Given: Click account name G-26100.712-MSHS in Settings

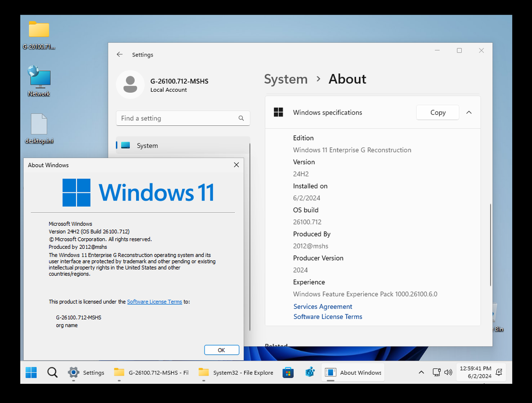Looking at the screenshot, I should (x=179, y=81).
